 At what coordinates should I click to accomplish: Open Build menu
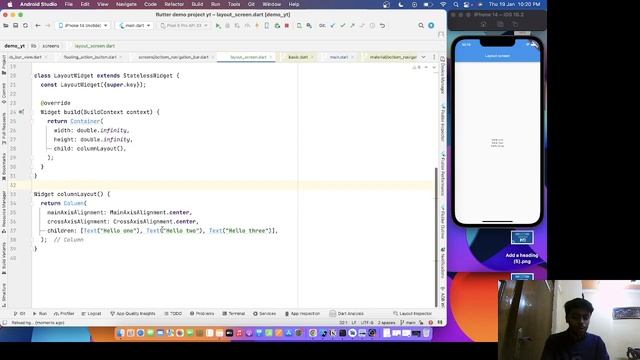click(x=197, y=4)
